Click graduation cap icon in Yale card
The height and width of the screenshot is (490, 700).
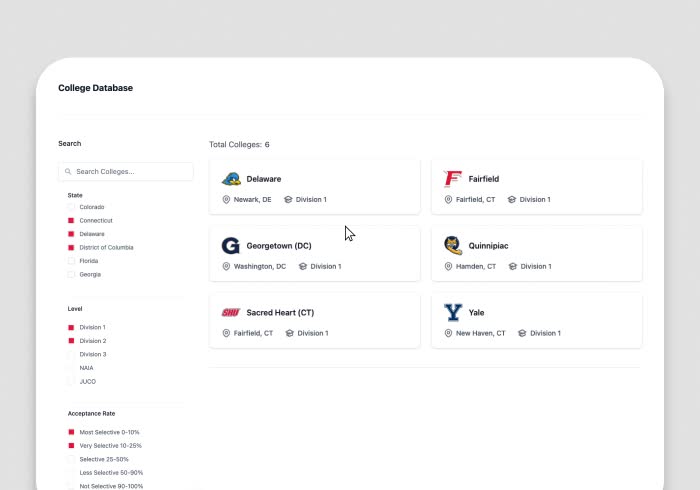pos(522,333)
